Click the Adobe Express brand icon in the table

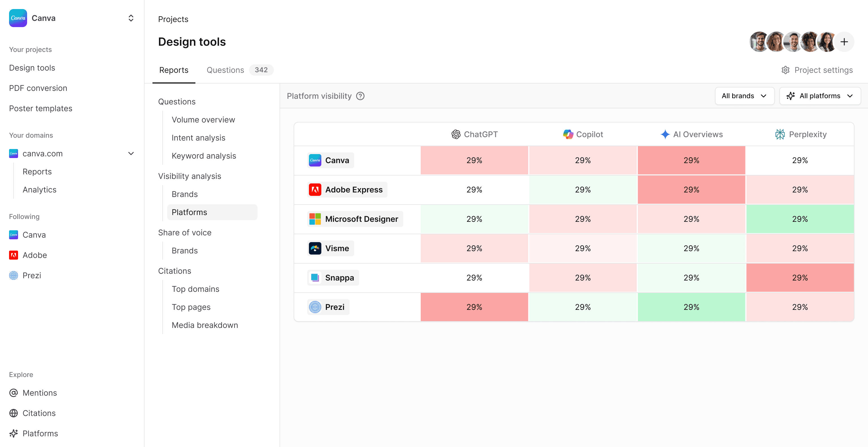315,189
